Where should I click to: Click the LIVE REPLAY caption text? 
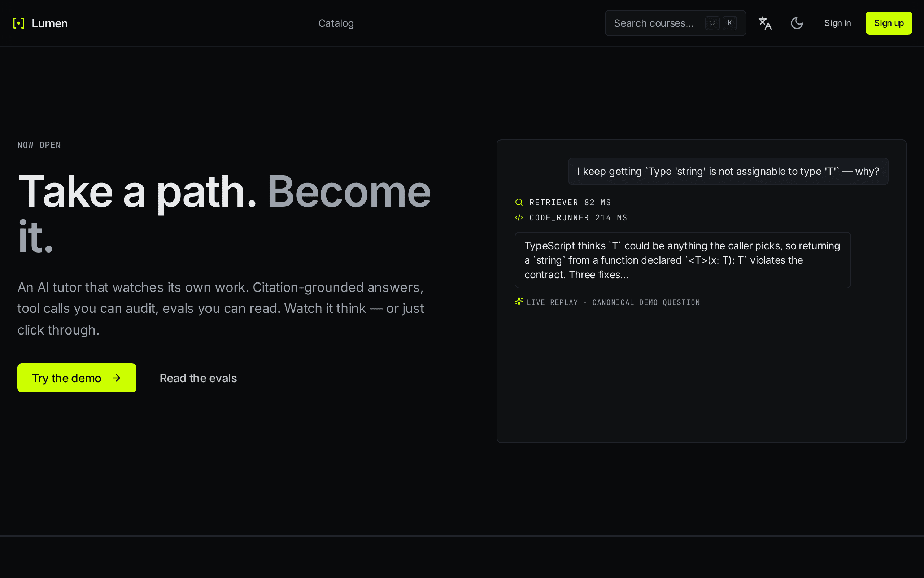click(613, 302)
